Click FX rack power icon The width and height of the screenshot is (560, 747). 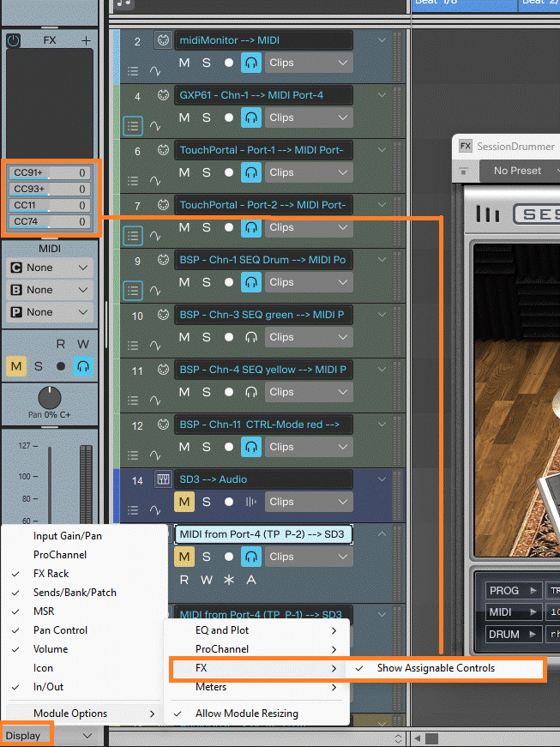tap(13, 40)
